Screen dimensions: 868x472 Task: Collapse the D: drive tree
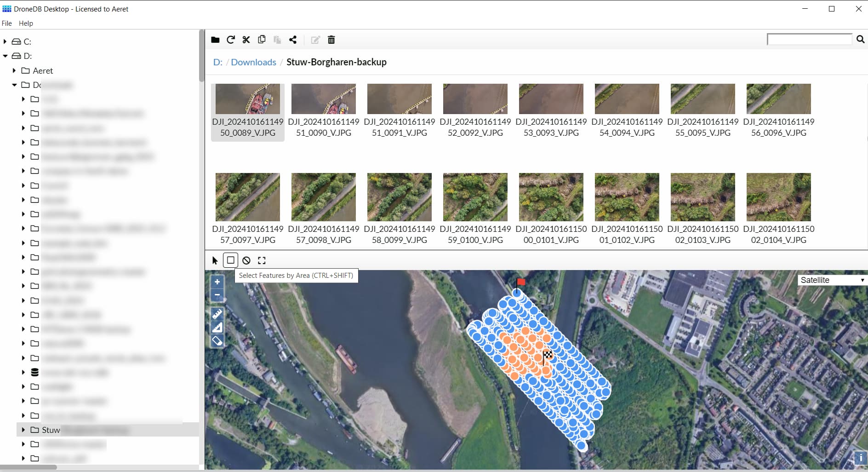coord(5,56)
